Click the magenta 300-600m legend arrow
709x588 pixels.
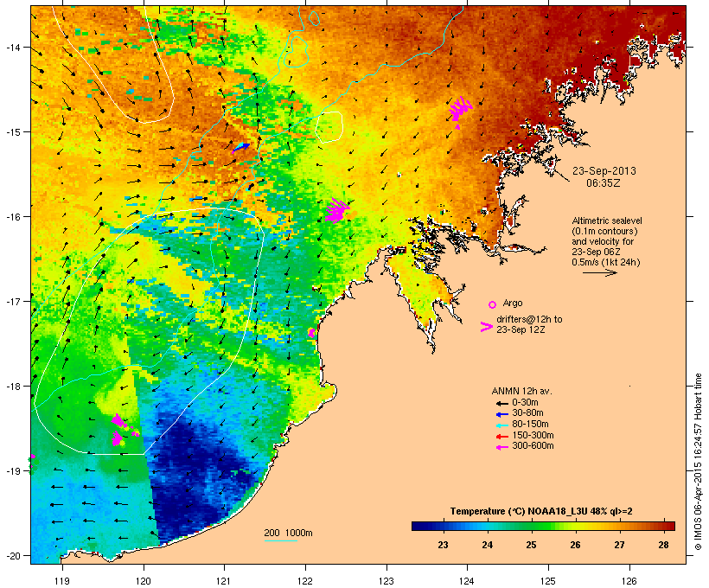[x=501, y=447]
